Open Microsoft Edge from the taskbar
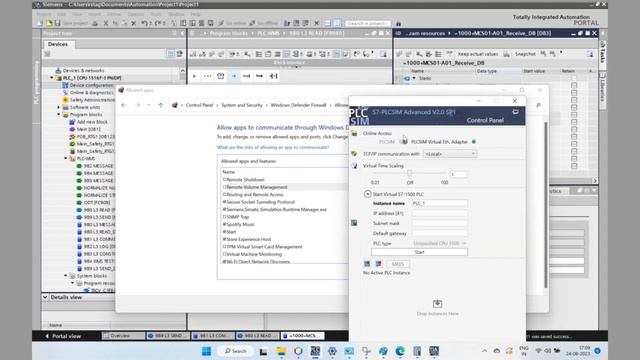The width and height of the screenshot is (640, 360). 400,351
